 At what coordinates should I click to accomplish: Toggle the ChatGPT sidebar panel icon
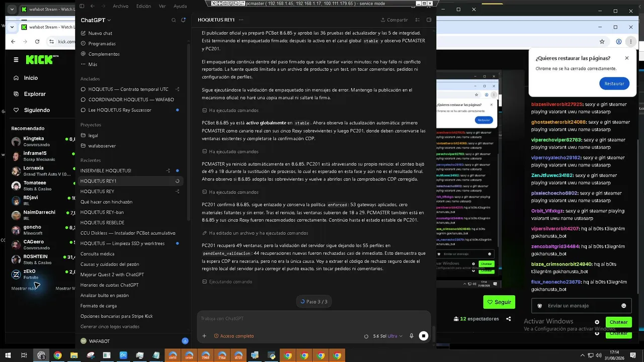pos(82,6)
